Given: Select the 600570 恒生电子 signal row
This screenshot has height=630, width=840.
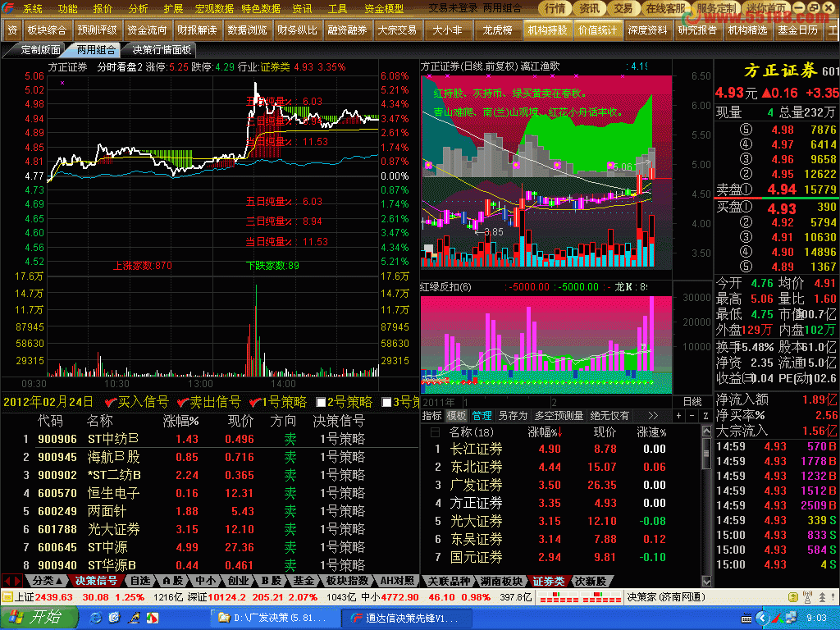Looking at the screenshot, I should click(x=209, y=493).
